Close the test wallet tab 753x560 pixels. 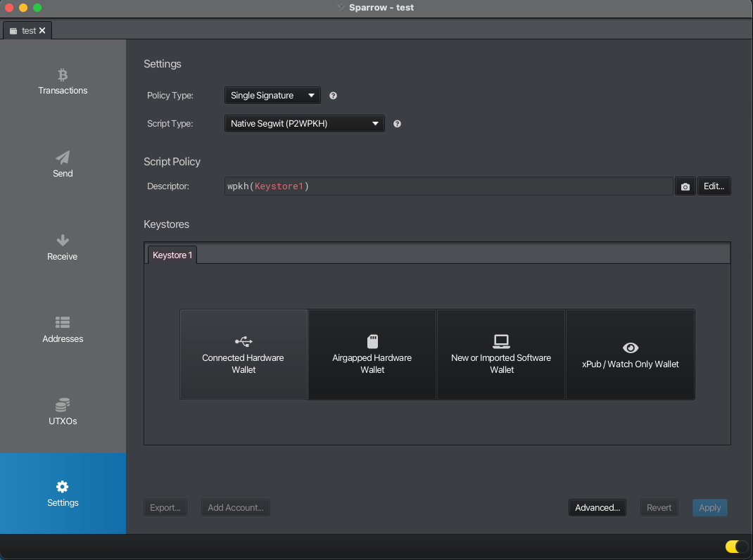[42, 30]
